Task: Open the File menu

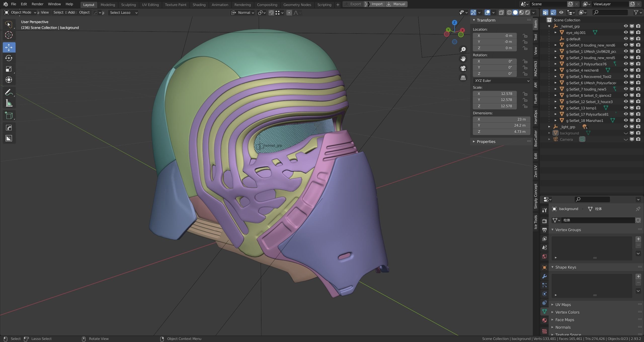Action: (14, 4)
